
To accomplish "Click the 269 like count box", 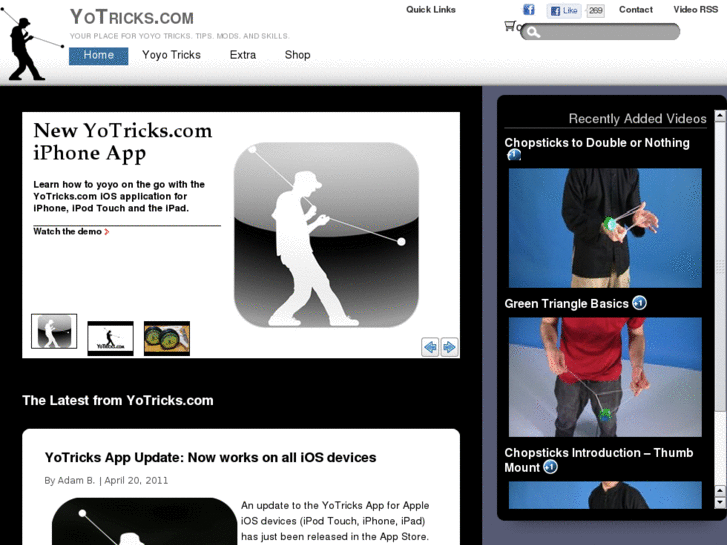I will [x=596, y=11].
